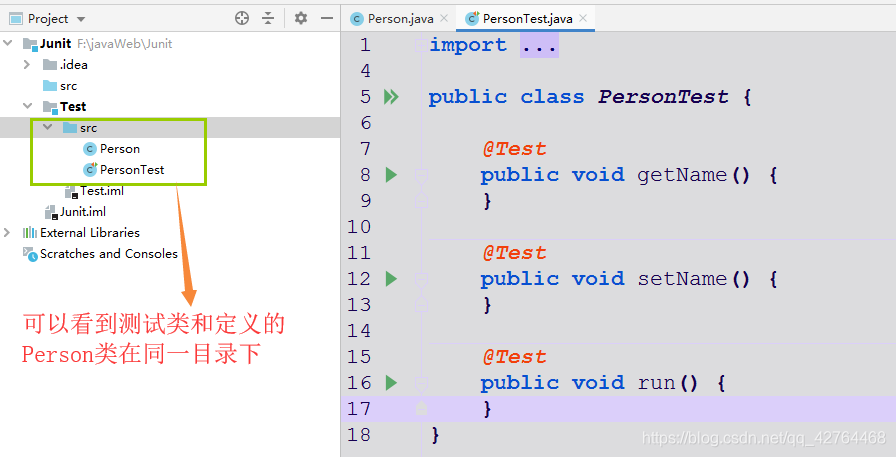The image size is (896, 457).
Task: Expand the External Libraries node
Action: tap(7, 232)
